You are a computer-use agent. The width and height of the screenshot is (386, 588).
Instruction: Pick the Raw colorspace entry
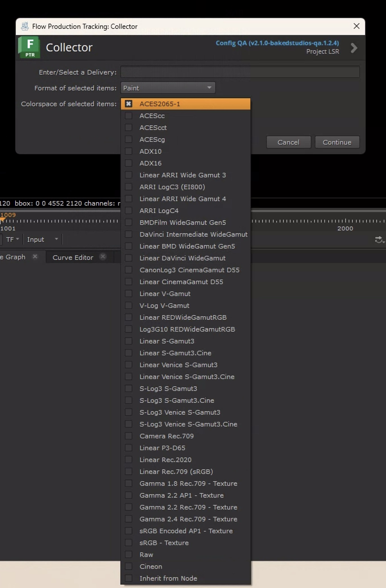click(186, 554)
